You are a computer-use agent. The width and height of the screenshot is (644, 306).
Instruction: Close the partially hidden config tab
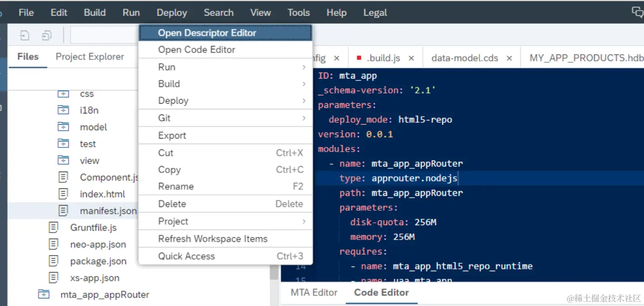pos(337,59)
